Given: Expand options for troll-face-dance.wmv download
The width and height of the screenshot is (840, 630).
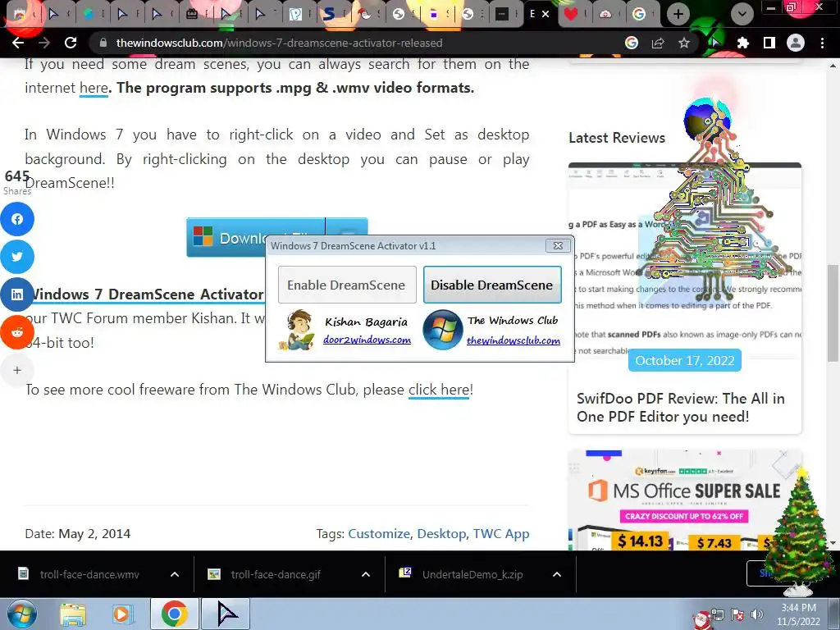Looking at the screenshot, I should click(175, 574).
